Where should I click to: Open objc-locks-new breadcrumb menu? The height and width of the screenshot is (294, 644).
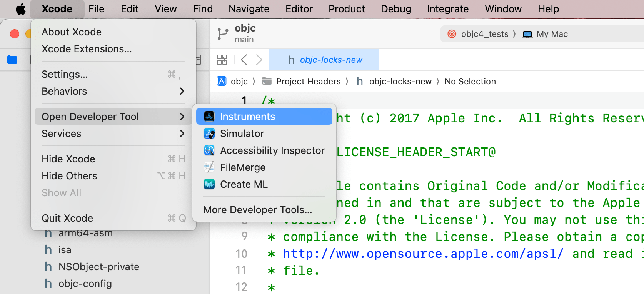click(400, 81)
